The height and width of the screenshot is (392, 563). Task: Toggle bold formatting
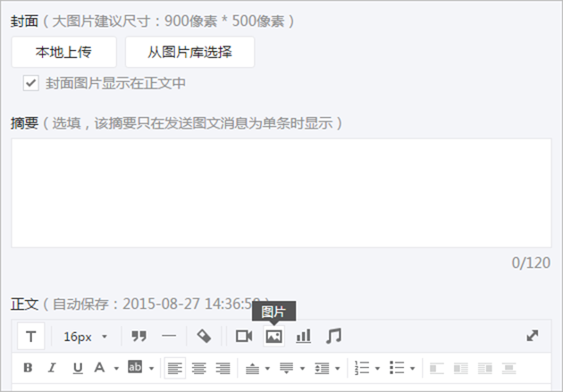(28, 368)
